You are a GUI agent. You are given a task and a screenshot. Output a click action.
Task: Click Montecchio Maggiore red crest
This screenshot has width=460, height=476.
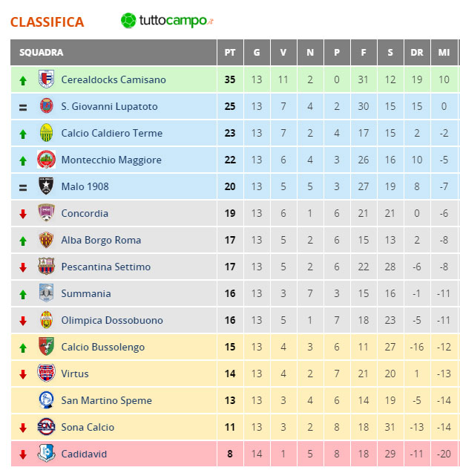coord(46,160)
